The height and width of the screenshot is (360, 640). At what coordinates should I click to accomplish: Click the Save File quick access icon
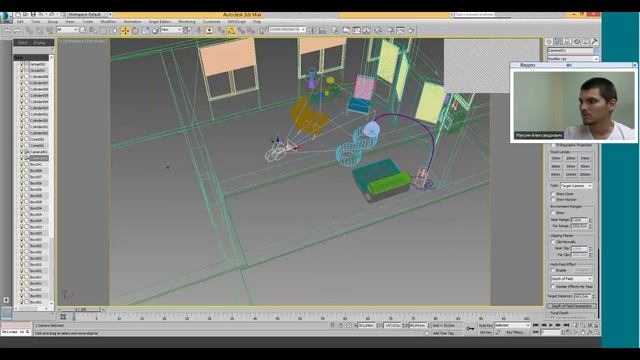(x=33, y=15)
